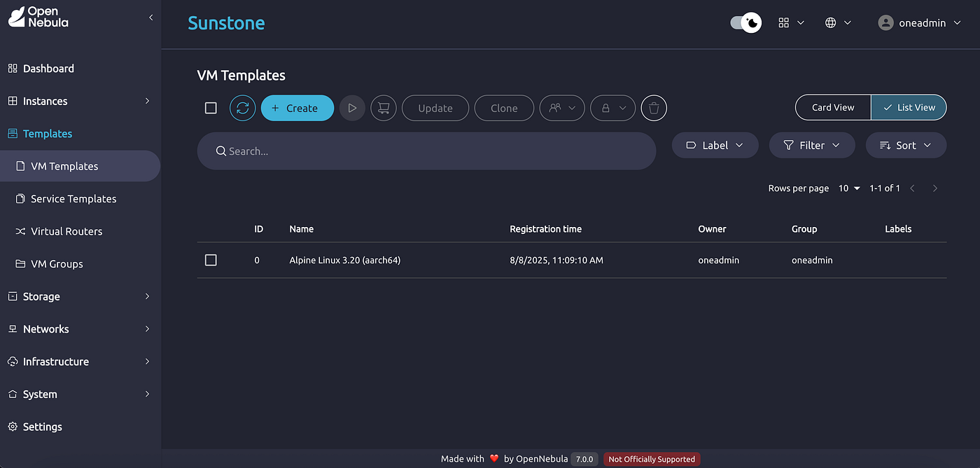Expand the Networks menu chevron
The width and height of the screenshot is (980, 468).
pyautogui.click(x=147, y=329)
